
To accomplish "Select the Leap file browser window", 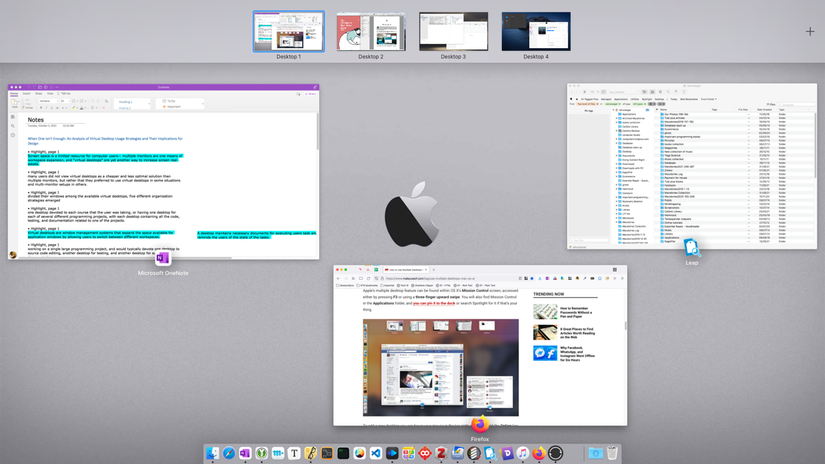I will point(691,165).
